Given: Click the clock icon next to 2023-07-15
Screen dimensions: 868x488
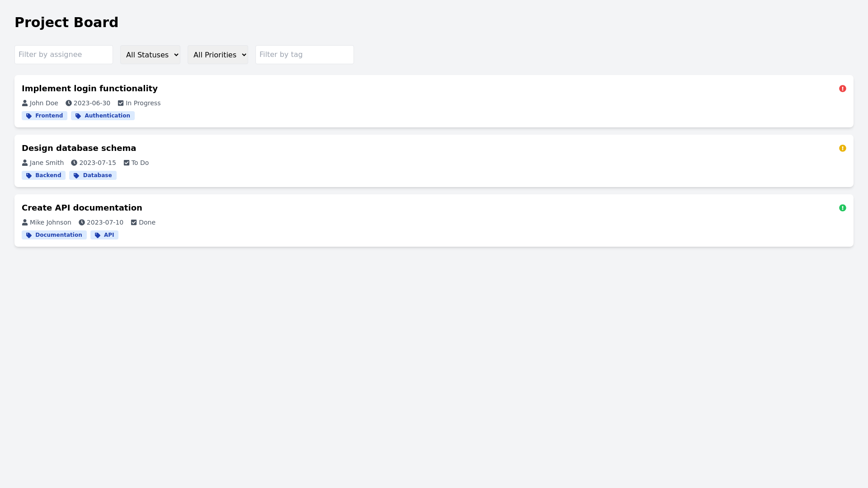Looking at the screenshot, I should (74, 163).
